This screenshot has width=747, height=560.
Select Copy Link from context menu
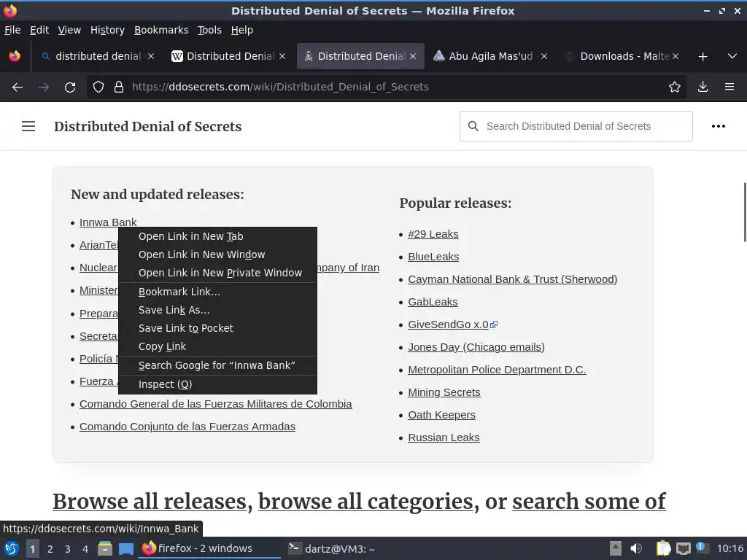217,346
